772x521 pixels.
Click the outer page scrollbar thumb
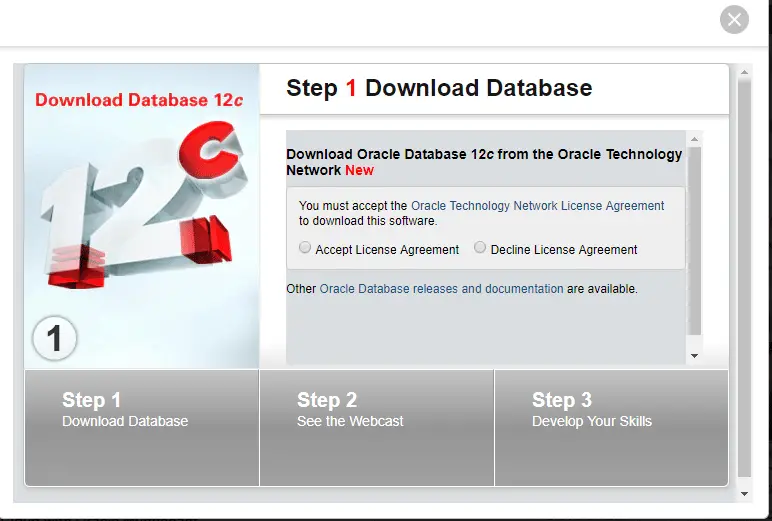744,279
